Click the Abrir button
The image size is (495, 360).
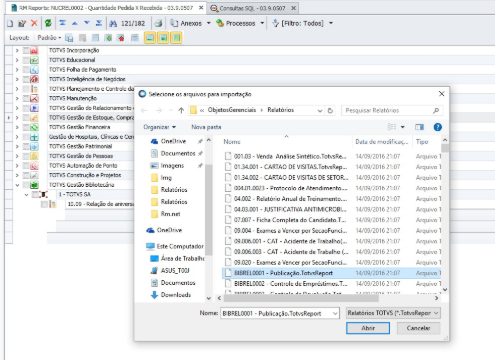pyautogui.click(x=368, y=328)
